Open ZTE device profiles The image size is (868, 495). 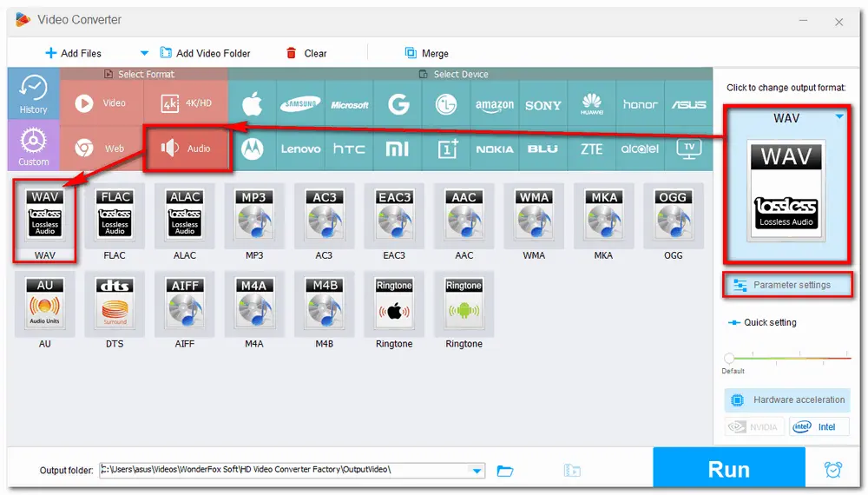point(592,149)
